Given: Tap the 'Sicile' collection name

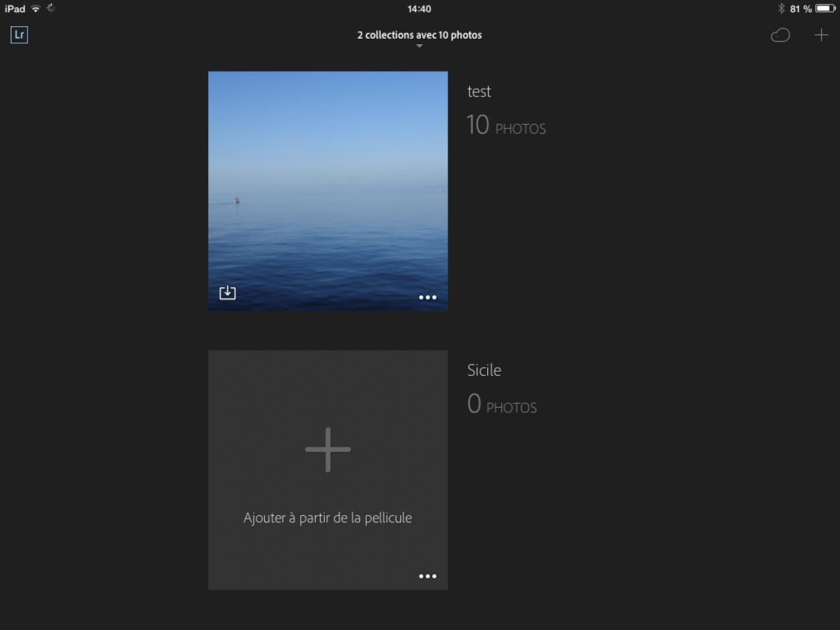Looking at the screenshot, I should [484, 370].
